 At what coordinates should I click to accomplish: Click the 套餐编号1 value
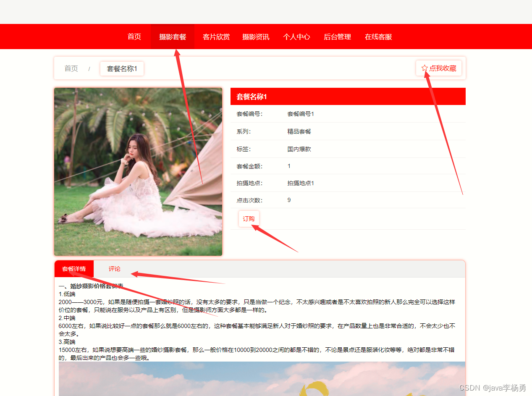301,114
